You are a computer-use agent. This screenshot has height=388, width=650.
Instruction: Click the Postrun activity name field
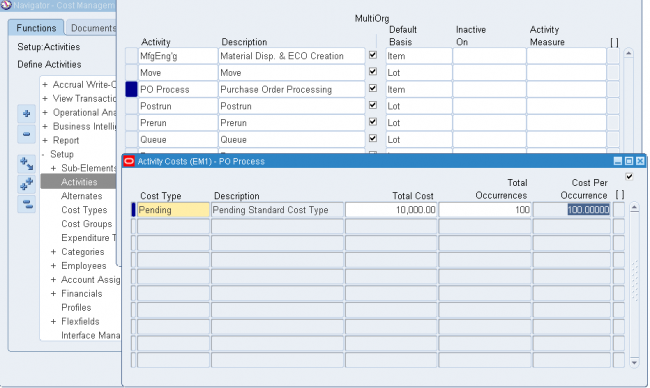[x=177, y=106]
